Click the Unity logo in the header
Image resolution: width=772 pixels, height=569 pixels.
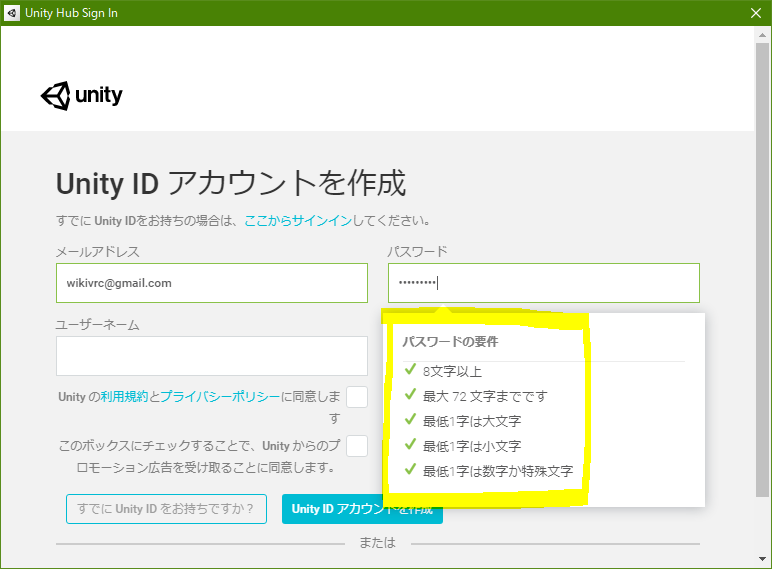82,95
